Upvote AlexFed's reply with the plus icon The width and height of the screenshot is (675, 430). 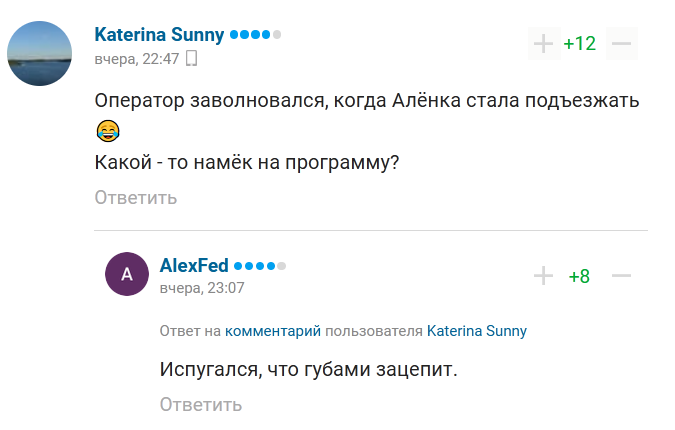(543, 276)
